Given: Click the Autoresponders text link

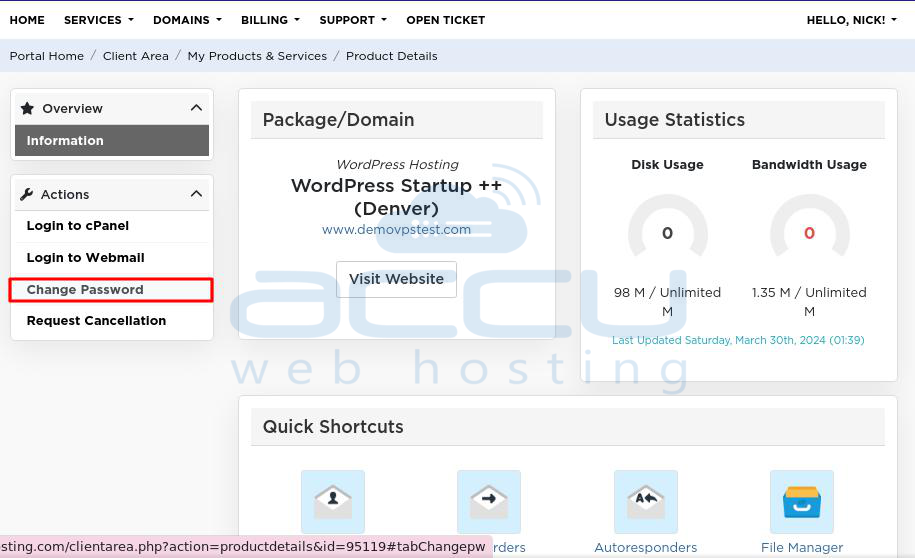Looking at the screenshot, I should [645, 547].
